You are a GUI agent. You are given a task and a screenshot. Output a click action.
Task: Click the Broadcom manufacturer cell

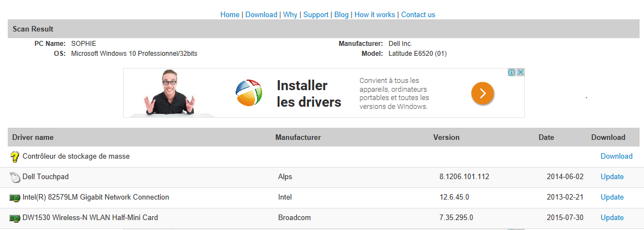click(295, 218)
